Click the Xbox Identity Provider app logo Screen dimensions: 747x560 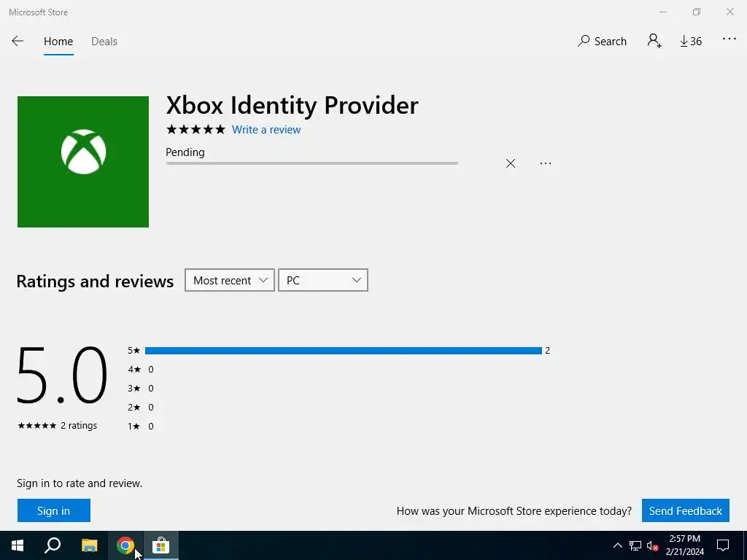(x=83, y=162)
